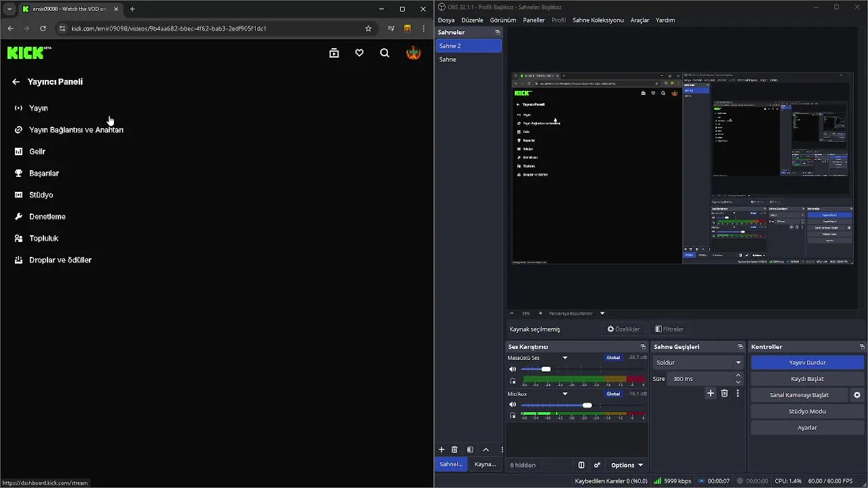
Task: Toggle vertical mixer layout icon
Action: click(x=581, y=465)
